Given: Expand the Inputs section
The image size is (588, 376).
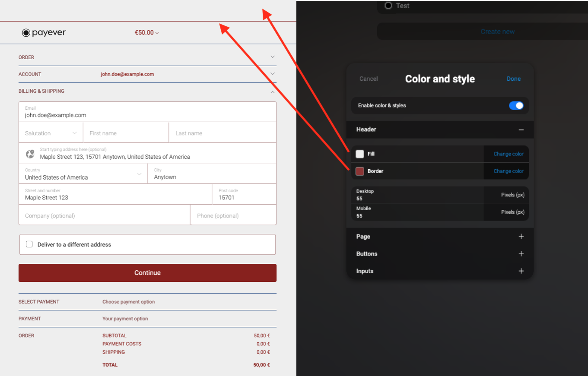Looking at the screenshot, I should click(x=521, y=271).
